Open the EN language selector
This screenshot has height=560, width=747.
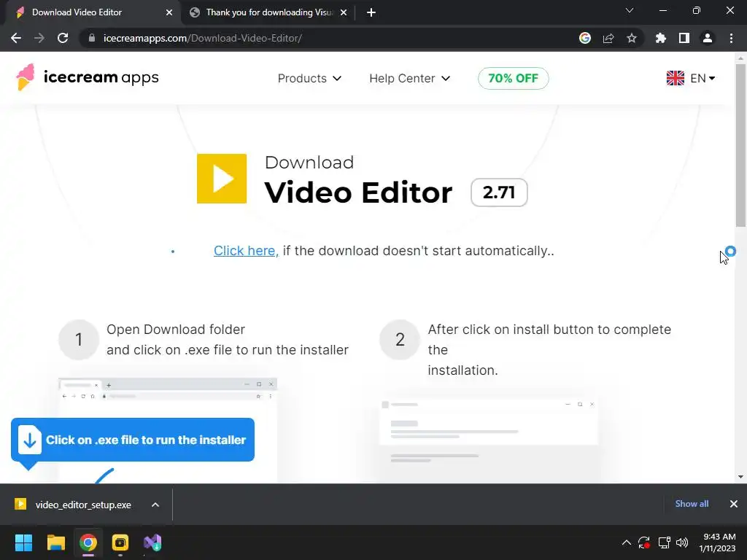pyautogui.click(x=691, y=78)
